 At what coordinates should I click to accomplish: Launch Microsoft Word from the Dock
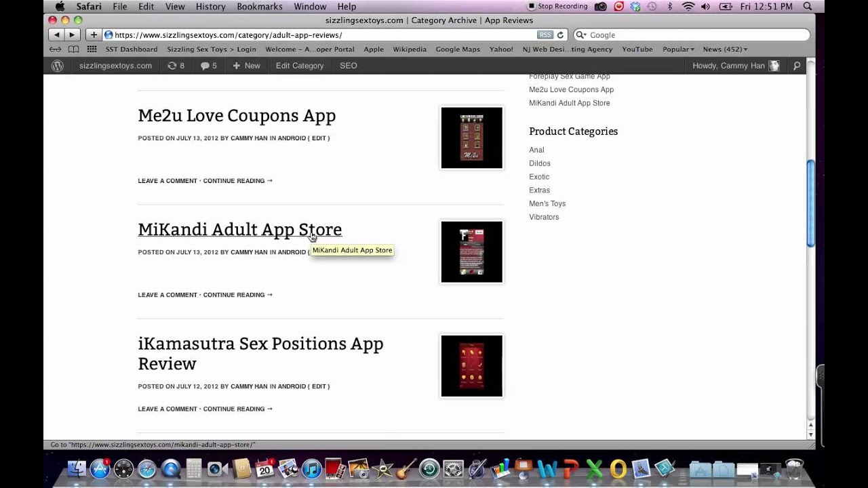(x=547, y=468)
